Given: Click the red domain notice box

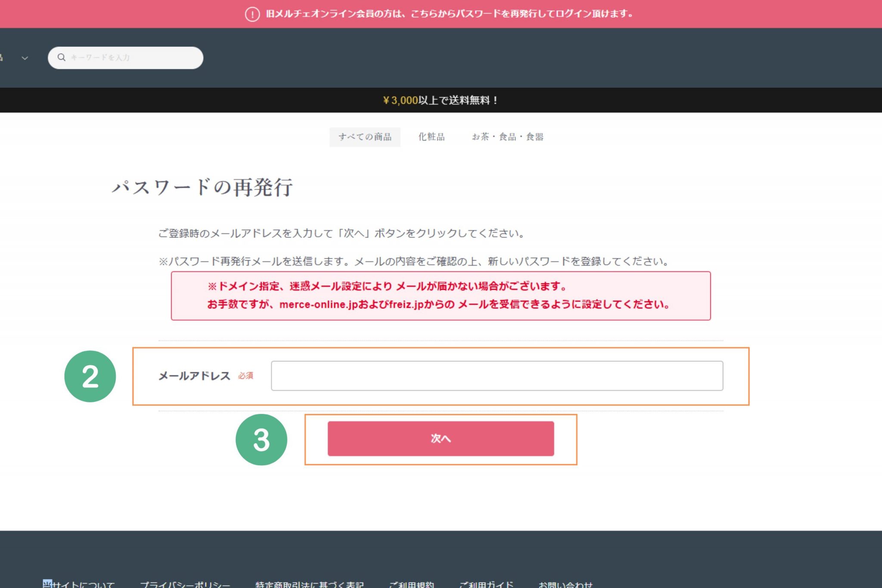Looking at the screenshot, I should click(440, 296).
